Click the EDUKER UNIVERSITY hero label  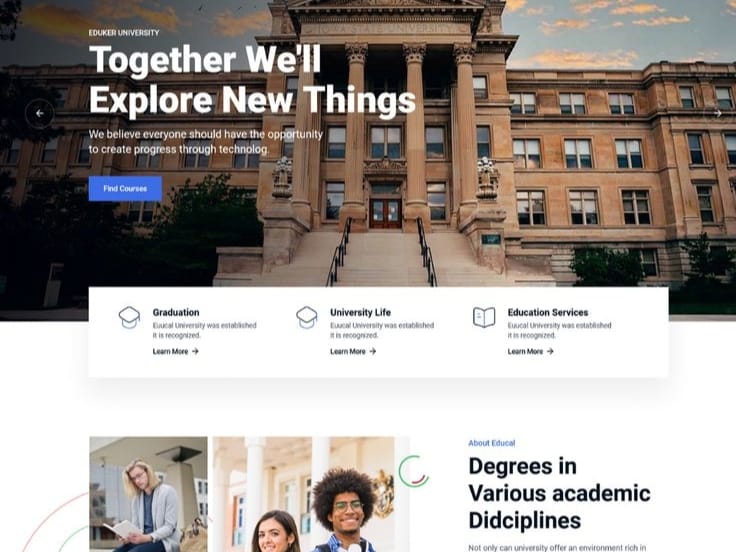124,32
